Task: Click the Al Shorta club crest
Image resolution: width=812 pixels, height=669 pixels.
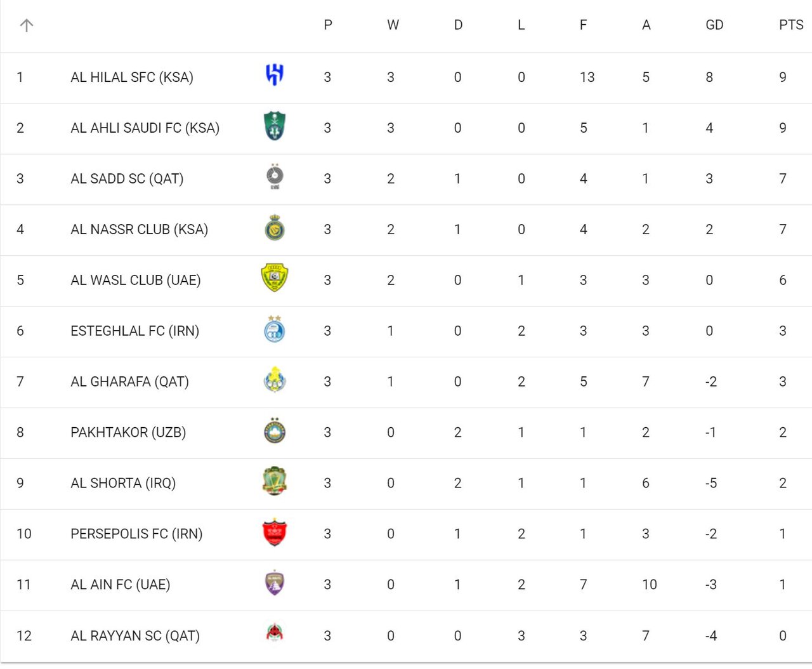Action: (x=274, y=482)
